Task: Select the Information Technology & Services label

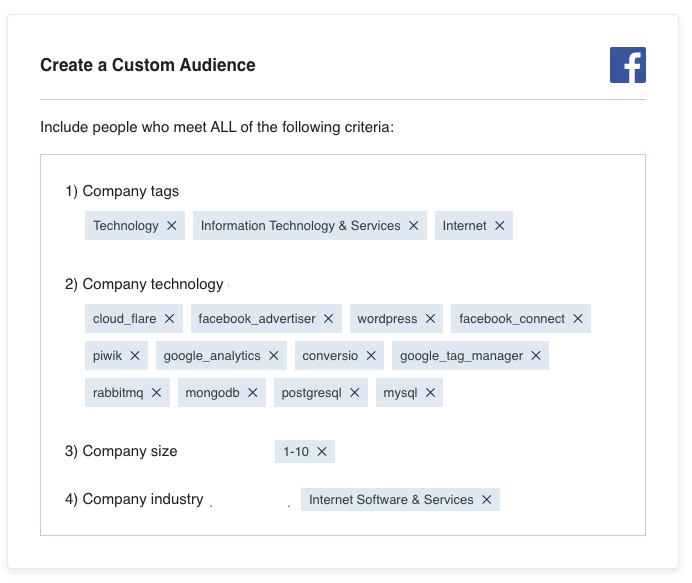Action: tap(301, 226)
